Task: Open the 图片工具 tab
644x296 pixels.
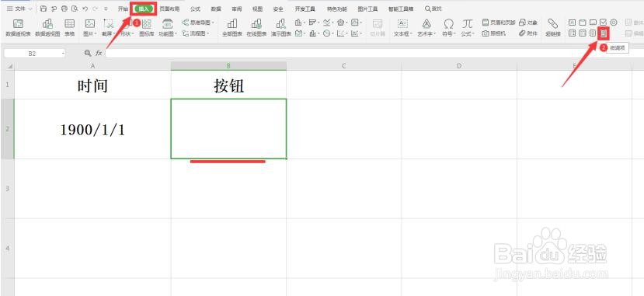Action: pos(367,9)
